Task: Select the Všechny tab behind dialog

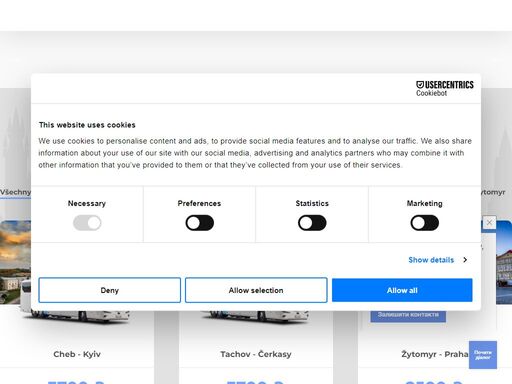Action: 15,192
